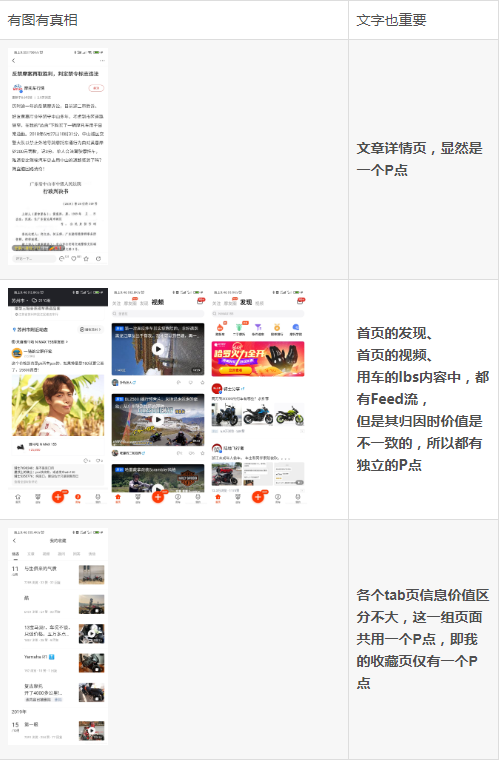Click the 有图有真相 column header
The image size is (499, 760).
point(43,20)
